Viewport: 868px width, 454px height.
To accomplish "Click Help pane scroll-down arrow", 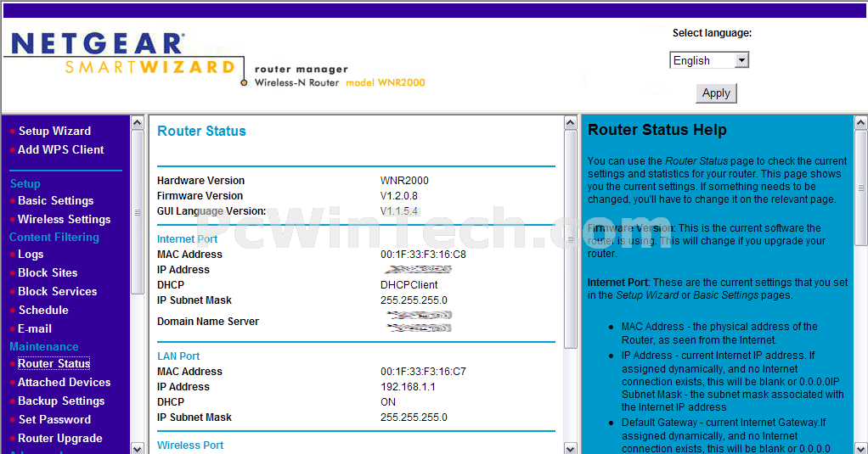I will tap(861, 448).
